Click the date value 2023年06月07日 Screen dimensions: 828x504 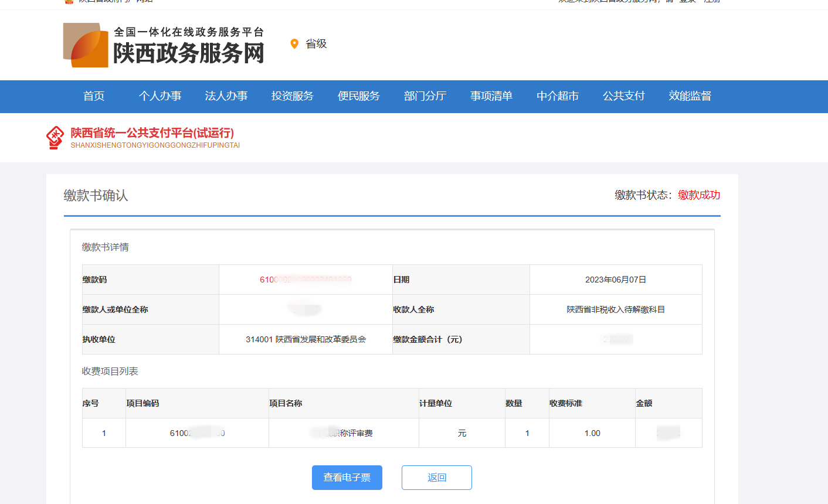point(616,280)
